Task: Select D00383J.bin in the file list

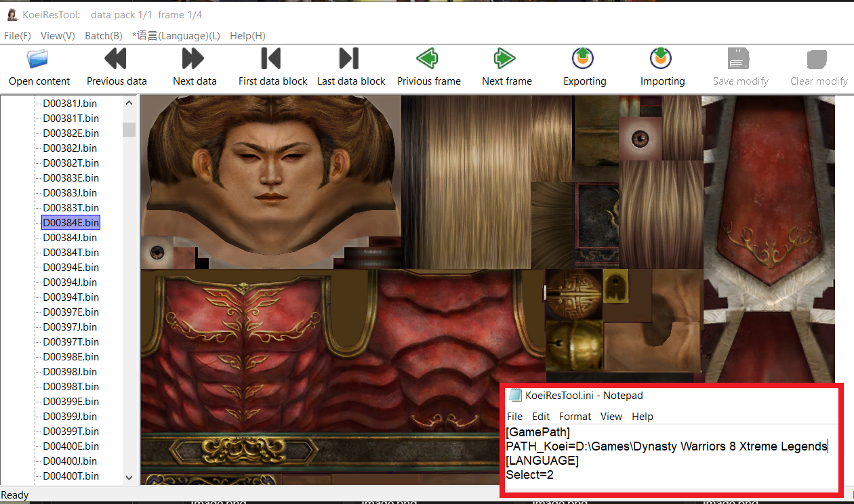Action: [70, 192]
